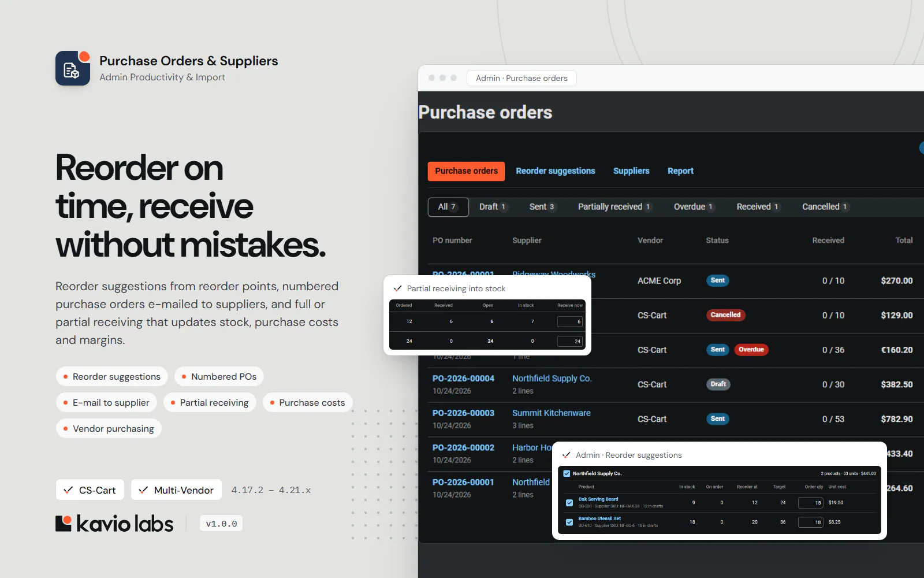Click the Receive now field showing 6

pyautogui.click(x=569, y=322)
